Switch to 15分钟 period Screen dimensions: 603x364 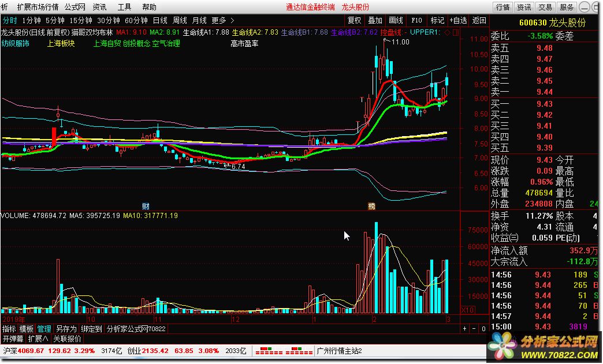(x=81, y=20)
